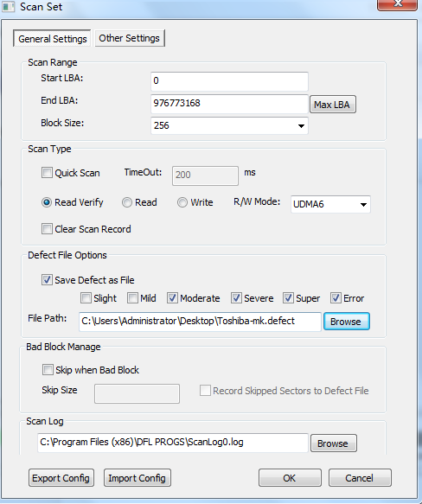This screenshot has height=504, width=422.
Task: Click the Export Config button
Action: tap(61, 478)
